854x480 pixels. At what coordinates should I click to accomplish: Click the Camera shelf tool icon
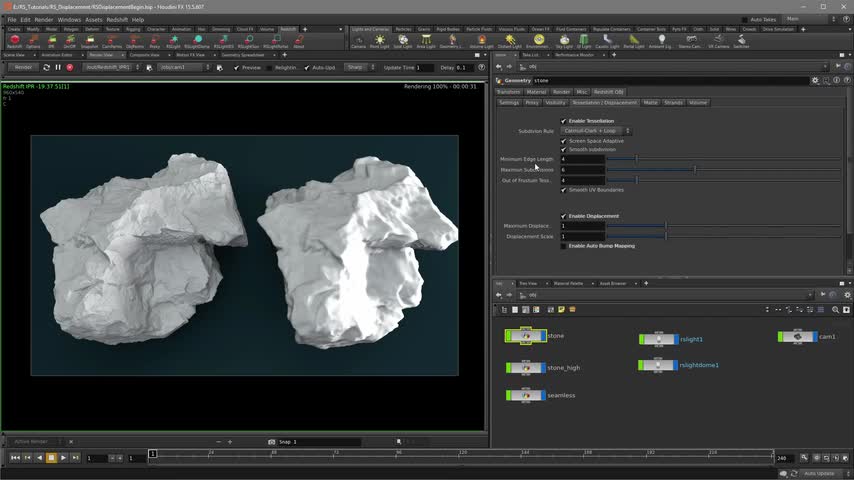[358, 41]
